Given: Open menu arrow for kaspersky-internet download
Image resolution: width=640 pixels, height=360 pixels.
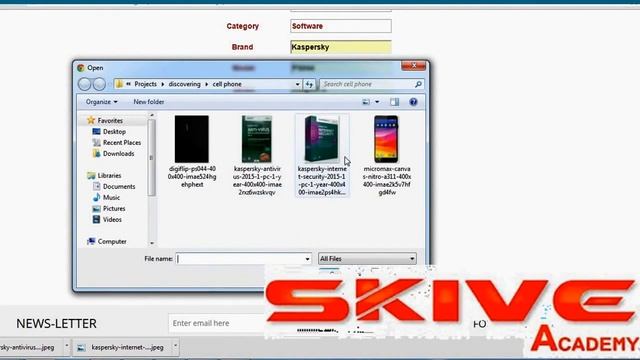Looking at the screenshot, I should (x=176, y=347).
